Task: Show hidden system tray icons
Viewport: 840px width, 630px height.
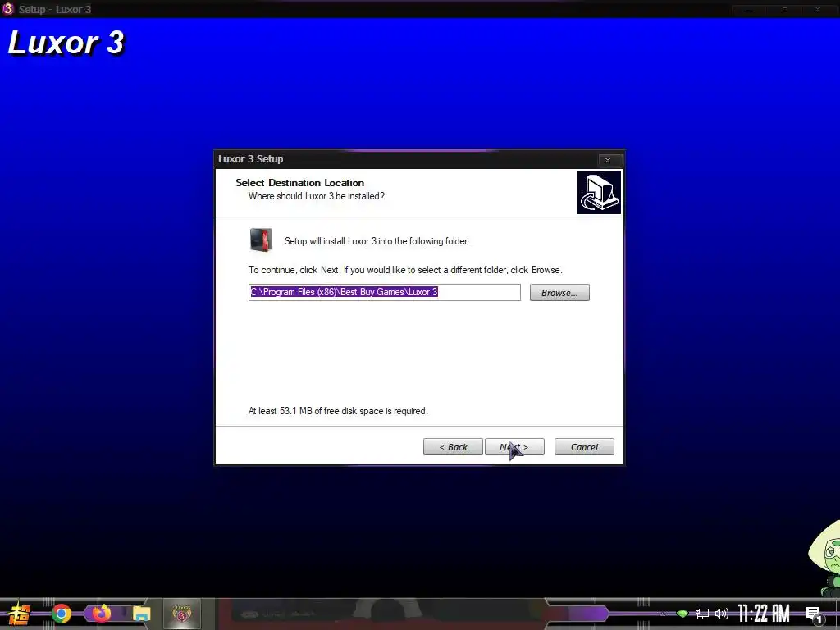Action: coord(662,614)
